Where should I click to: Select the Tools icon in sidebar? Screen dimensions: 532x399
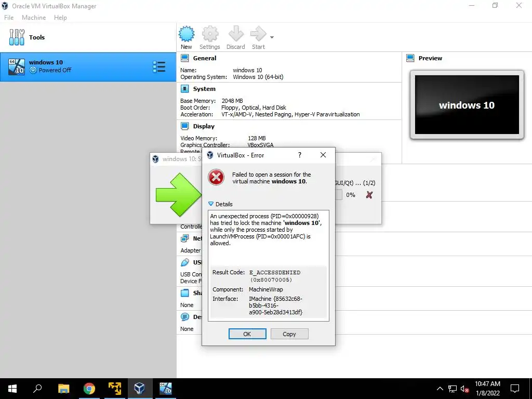click(x=17, y=37)
